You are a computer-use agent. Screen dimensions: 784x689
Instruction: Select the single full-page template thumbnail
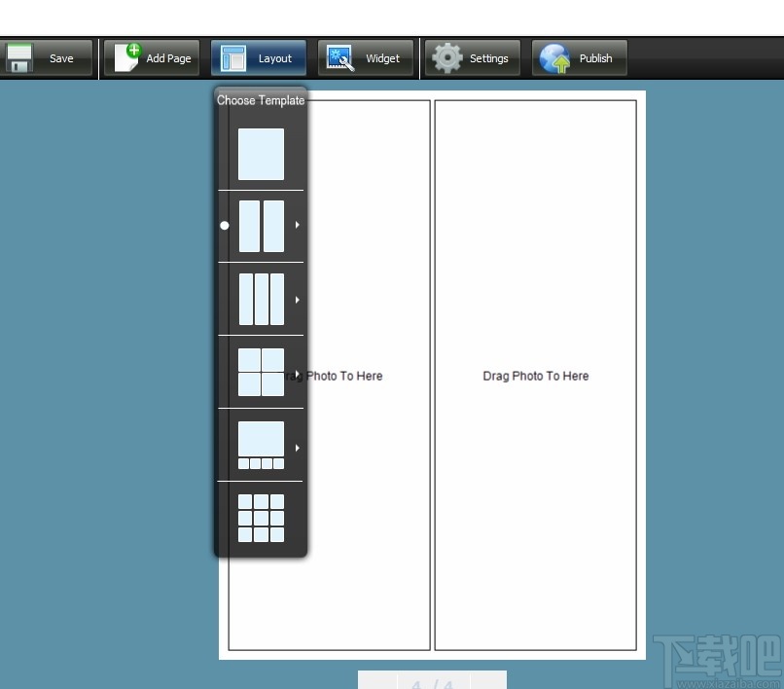click(x=260, y=153)
